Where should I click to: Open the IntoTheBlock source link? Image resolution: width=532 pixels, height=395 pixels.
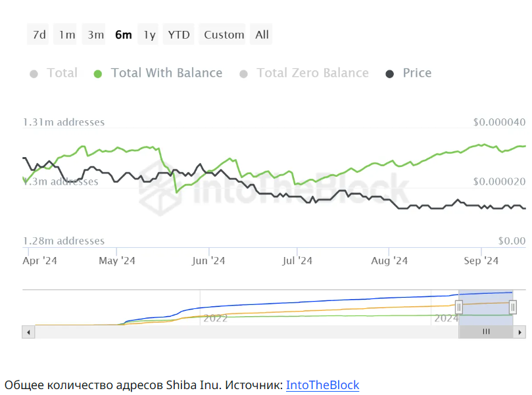point(322,384)
